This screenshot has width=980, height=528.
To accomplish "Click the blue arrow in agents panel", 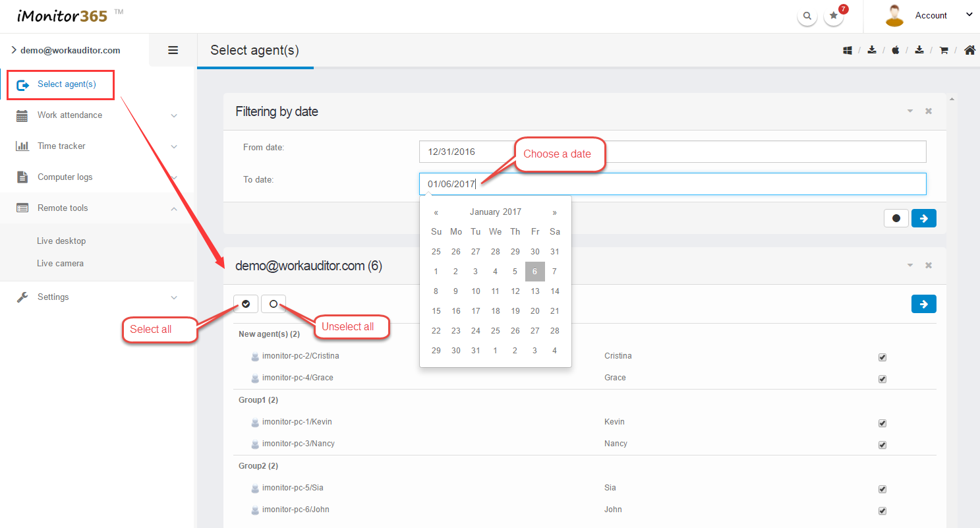I will [x=924, y=304].
